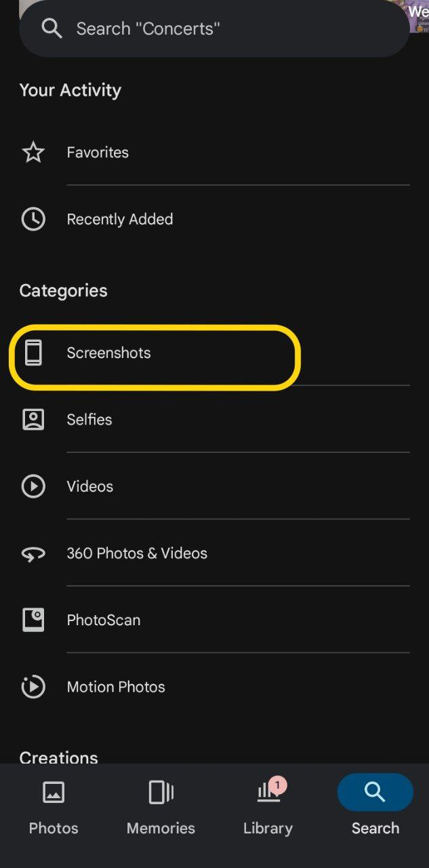Tap the PhotoScan icon
This screenshot has height=868, width=429.
33,620
